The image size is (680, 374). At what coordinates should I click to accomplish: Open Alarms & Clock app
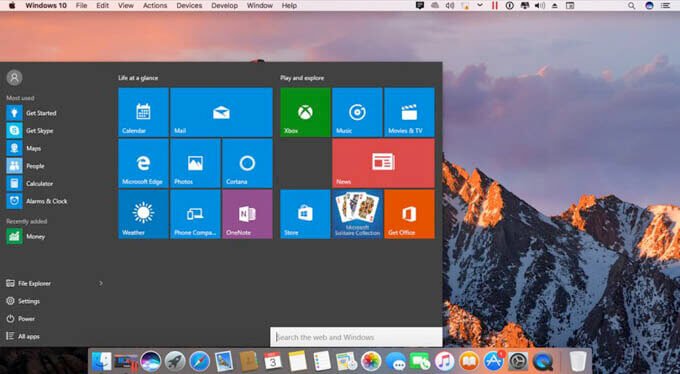37,201
